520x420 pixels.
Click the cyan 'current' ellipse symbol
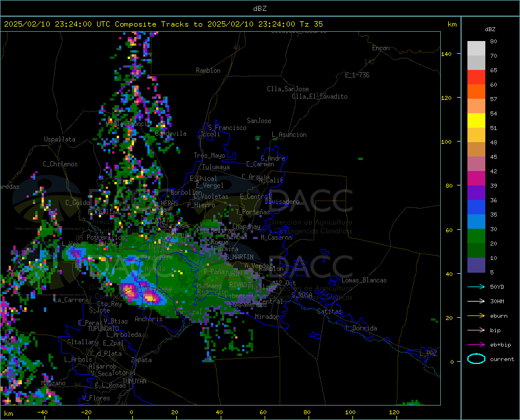(476, 359)
